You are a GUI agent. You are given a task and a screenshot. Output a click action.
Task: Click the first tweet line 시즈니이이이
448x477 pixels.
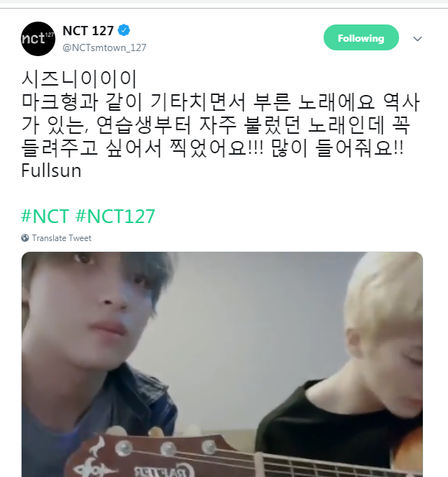[79, 78]
